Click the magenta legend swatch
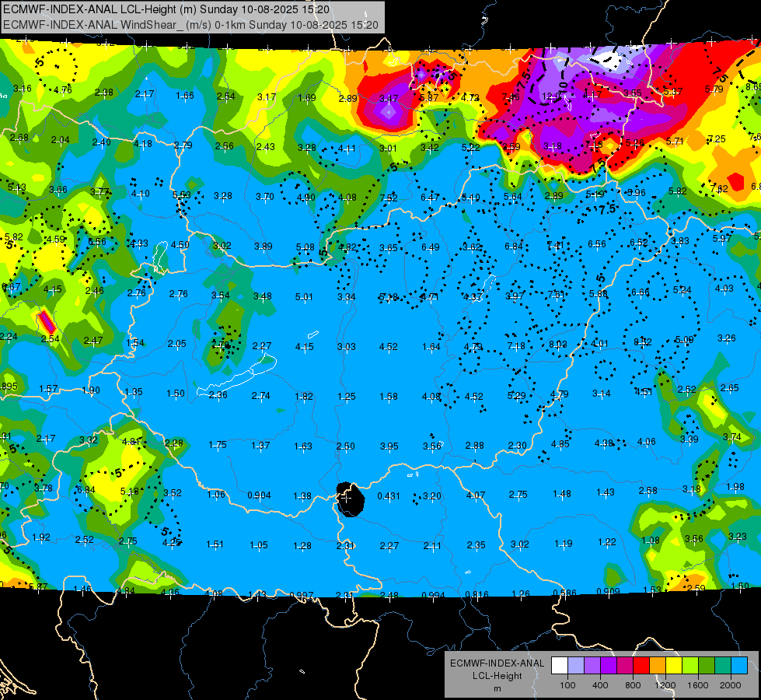 (625, 666)
